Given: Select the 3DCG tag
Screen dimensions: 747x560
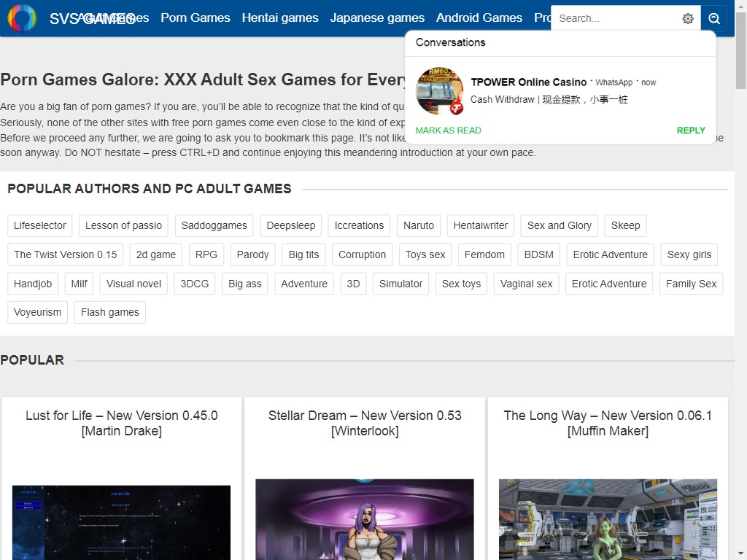Looking at the screenshot, I should point(194,284).
